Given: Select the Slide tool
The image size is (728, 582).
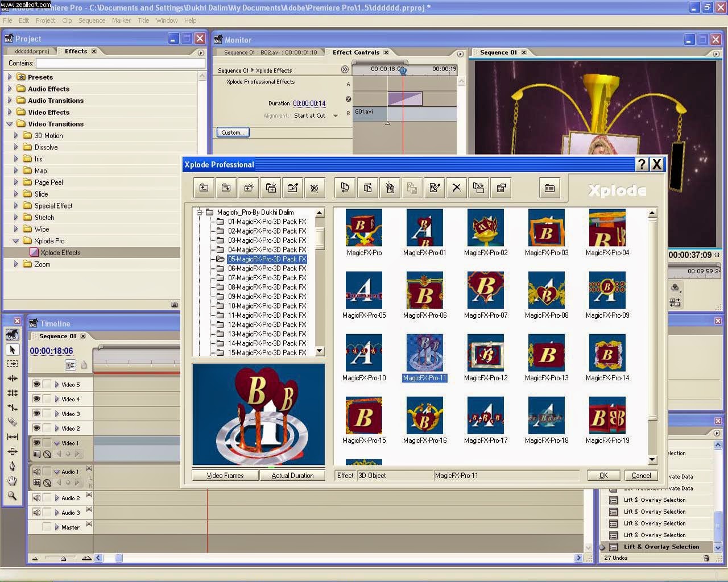Looking at the screenshot, I should click(13, 451).
